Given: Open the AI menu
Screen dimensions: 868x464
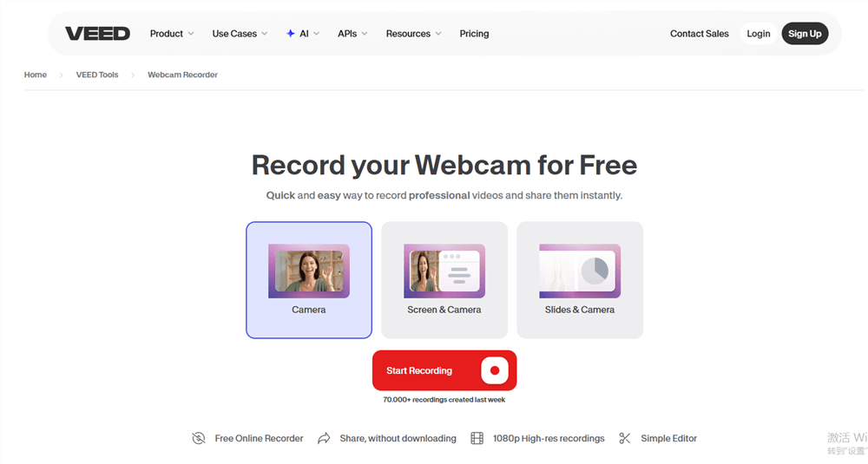Looking at the screenshot, I should 303,34.
